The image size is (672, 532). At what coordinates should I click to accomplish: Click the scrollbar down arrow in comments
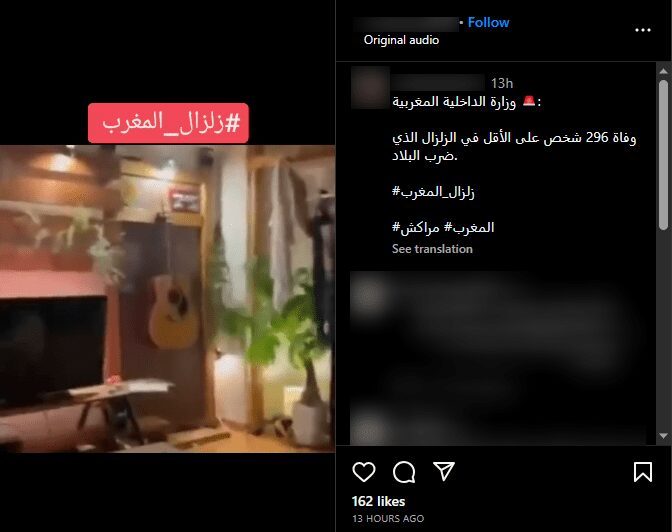663,436
